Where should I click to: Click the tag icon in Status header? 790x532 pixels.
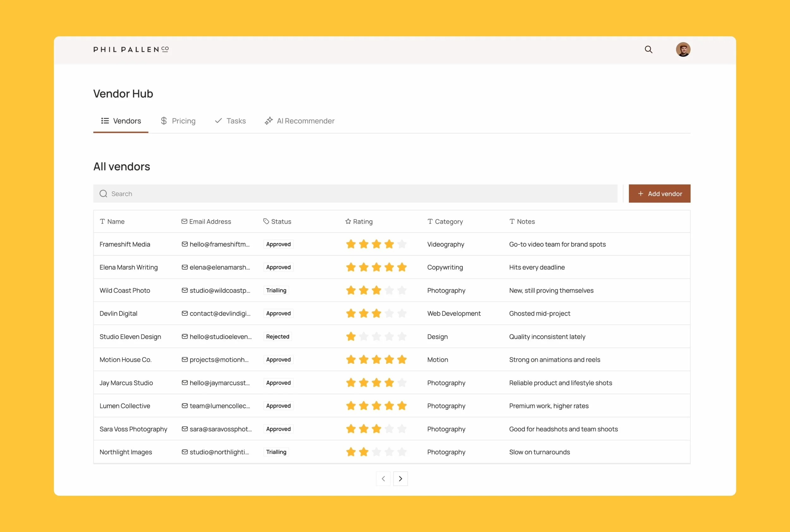[266, 221]
